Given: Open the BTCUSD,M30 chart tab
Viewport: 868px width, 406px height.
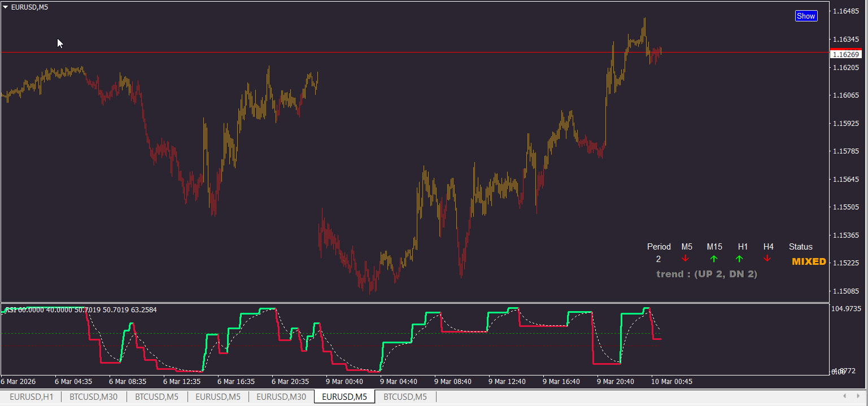Looking at the screenshot, I should click(94, 397).
